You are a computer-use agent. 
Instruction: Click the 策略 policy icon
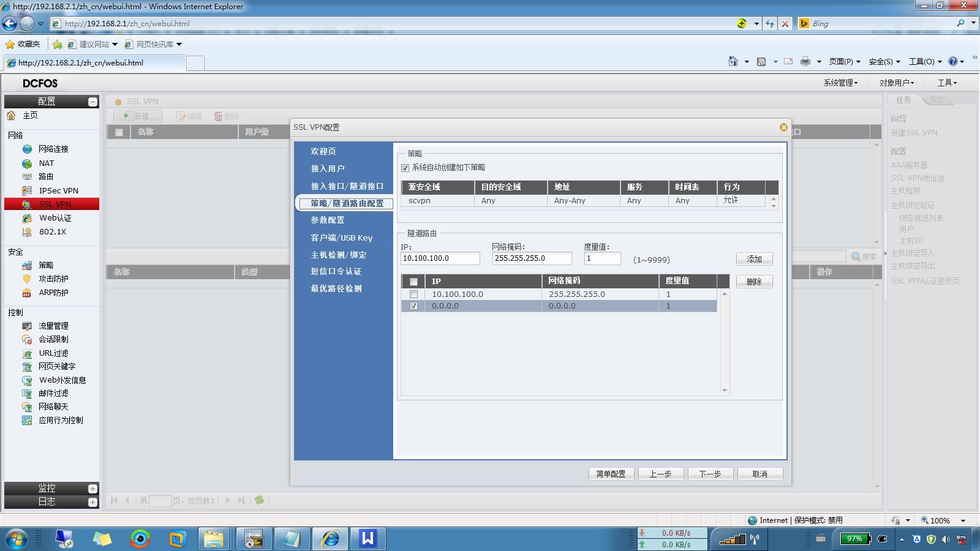(x=27, y=265)
